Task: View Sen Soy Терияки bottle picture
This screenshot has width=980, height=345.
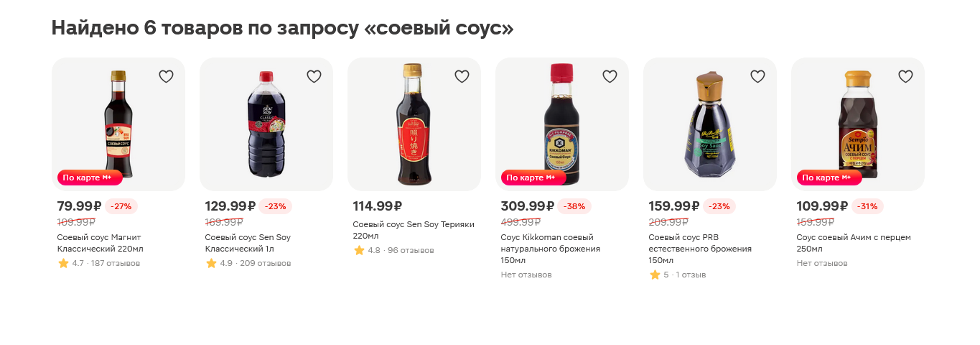Action: coord(414,124)
